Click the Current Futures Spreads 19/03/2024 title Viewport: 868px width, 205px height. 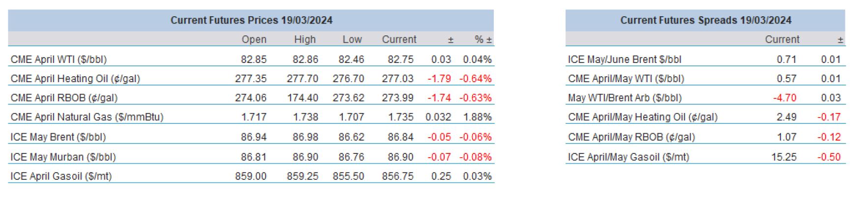point(705,20)
